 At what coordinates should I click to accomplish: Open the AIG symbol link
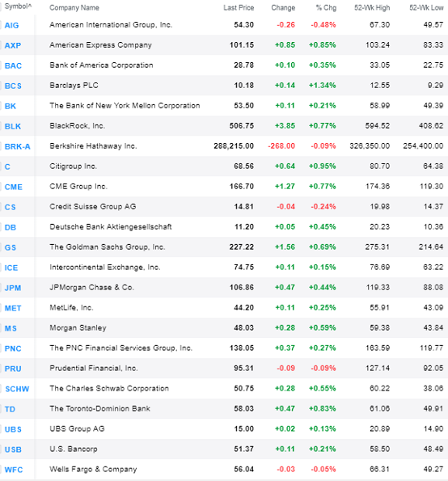pos(11,25)
